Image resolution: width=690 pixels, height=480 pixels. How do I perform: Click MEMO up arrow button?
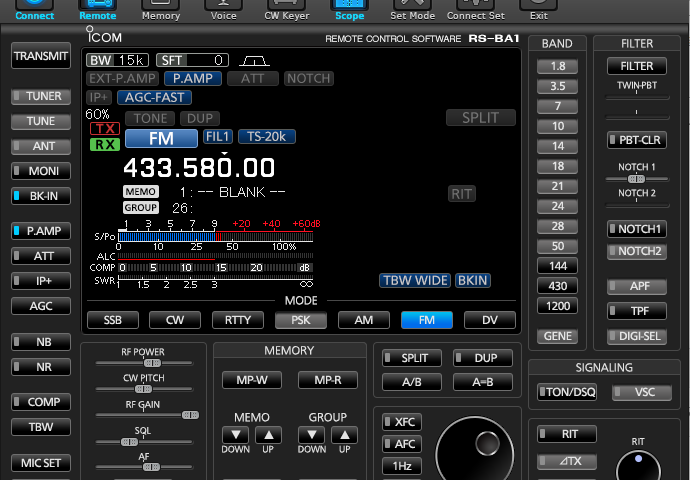268,435
